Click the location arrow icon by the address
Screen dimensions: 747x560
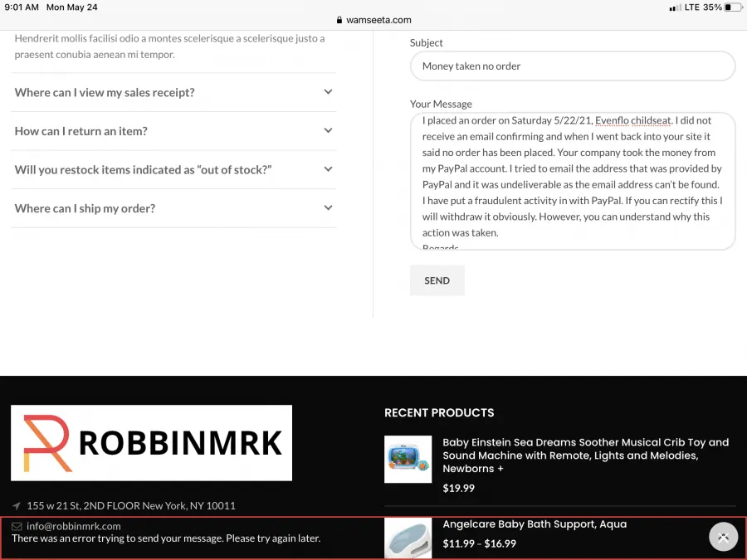[17, 506]
